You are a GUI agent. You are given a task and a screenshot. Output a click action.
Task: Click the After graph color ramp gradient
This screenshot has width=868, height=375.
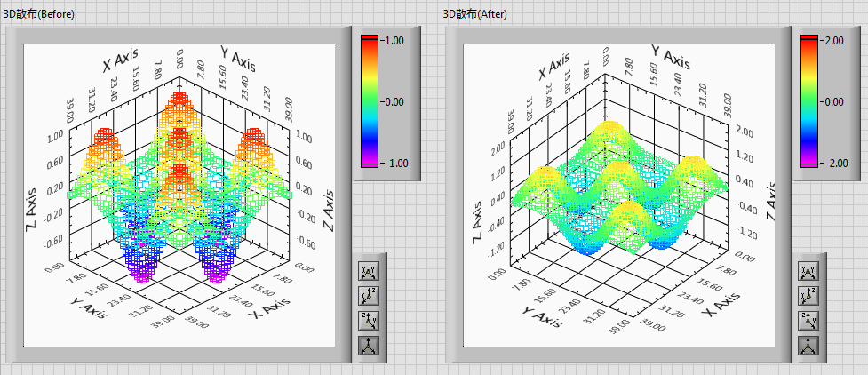point(808,101)
